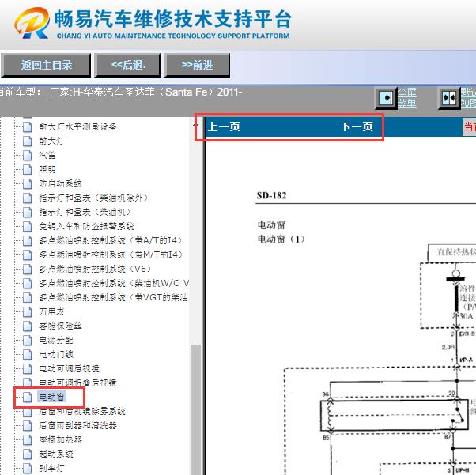The image size is (476, 475).
Task: Select 电动可调折叠后视镜 entry
Action: [77, 383]
